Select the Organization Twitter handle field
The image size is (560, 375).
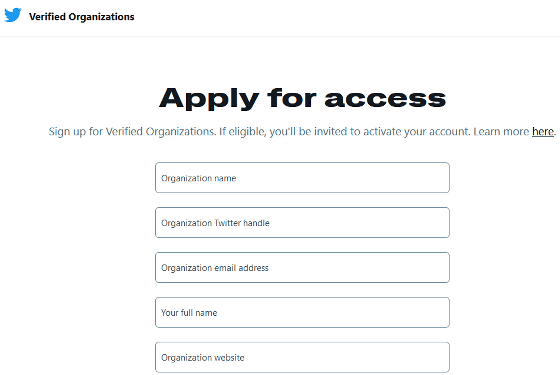point(302,222)
